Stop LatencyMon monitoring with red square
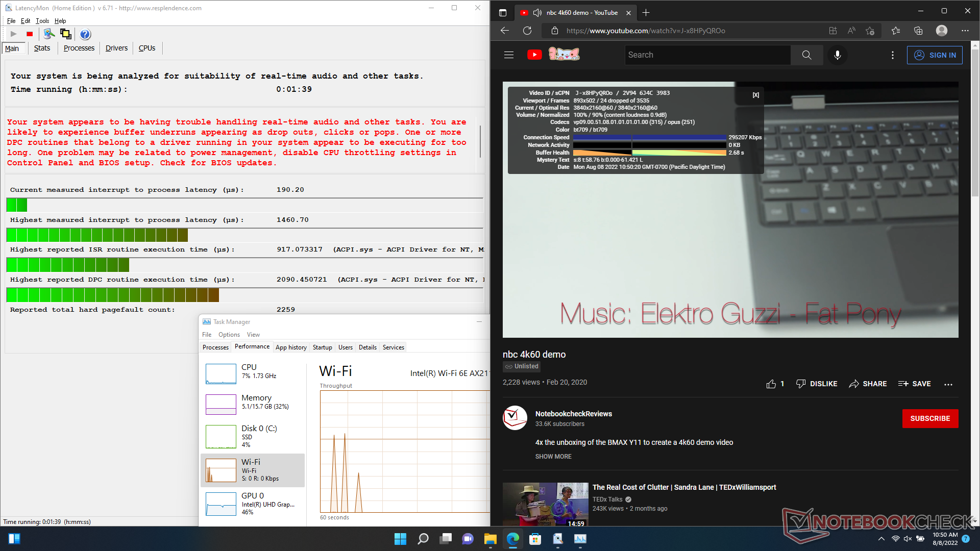 coord(30,34)
